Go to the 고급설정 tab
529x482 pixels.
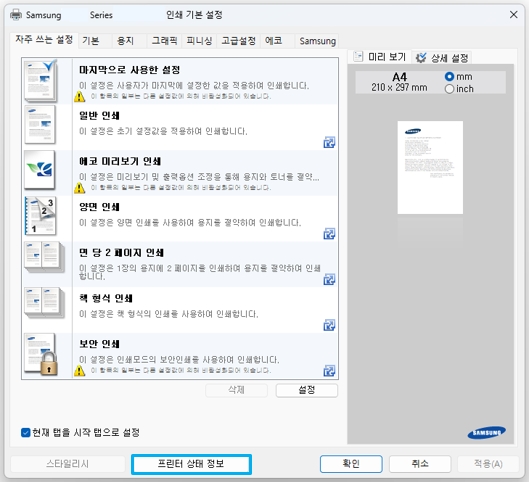point(238,41)
